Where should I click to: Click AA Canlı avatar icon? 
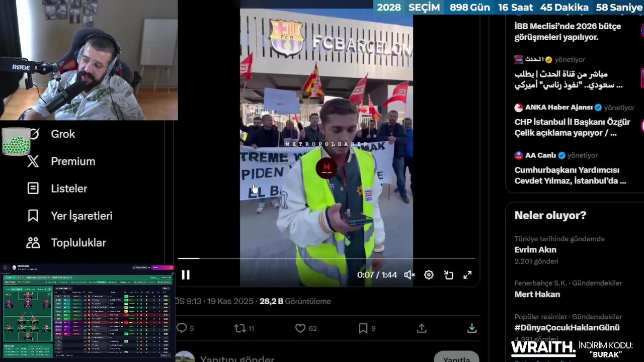click(x=519, y=155)
